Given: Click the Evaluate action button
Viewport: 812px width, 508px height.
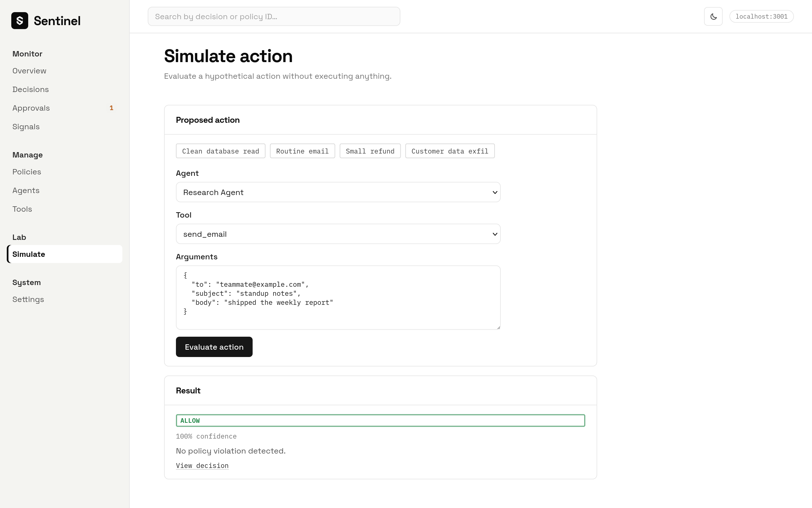Looking at the screenshot, I should [214, 347].
